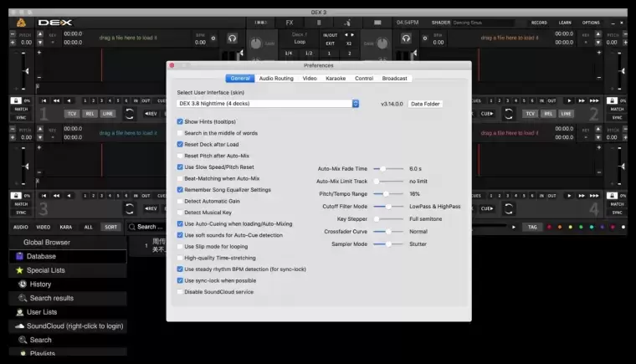Toggle deck 2 pitch lock icon
This screenshot has width=636, height=364.
click(x=612, y=100)
